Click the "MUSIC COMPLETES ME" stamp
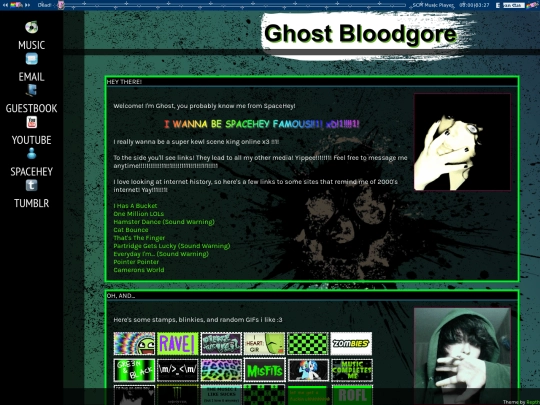This screenshot has width=540, height=405. (351, 370)
